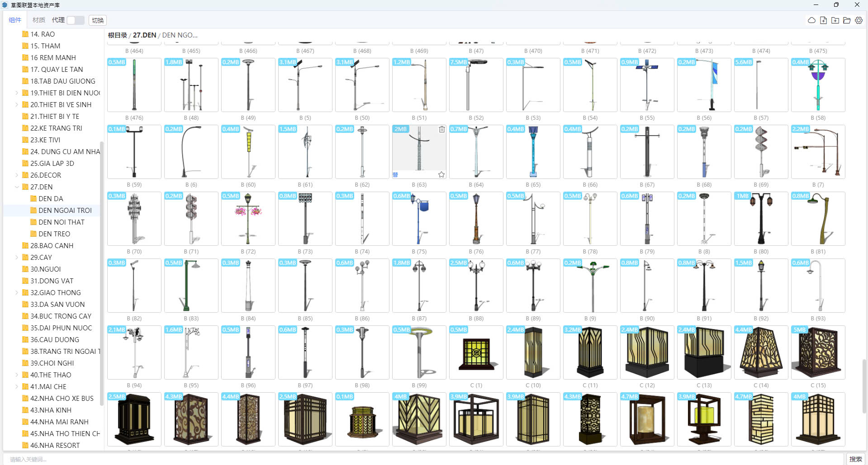
Task: Click the 搜索 search button
Action: click(x=855, y=459)
